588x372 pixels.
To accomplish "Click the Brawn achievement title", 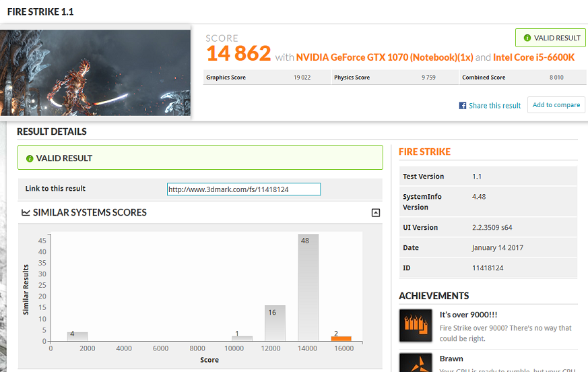I will click(451, 359).
